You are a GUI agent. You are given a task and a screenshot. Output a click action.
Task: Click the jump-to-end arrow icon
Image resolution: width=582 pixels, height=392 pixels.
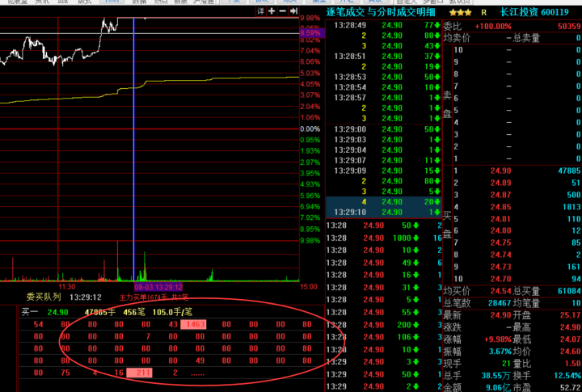(293, 11)
